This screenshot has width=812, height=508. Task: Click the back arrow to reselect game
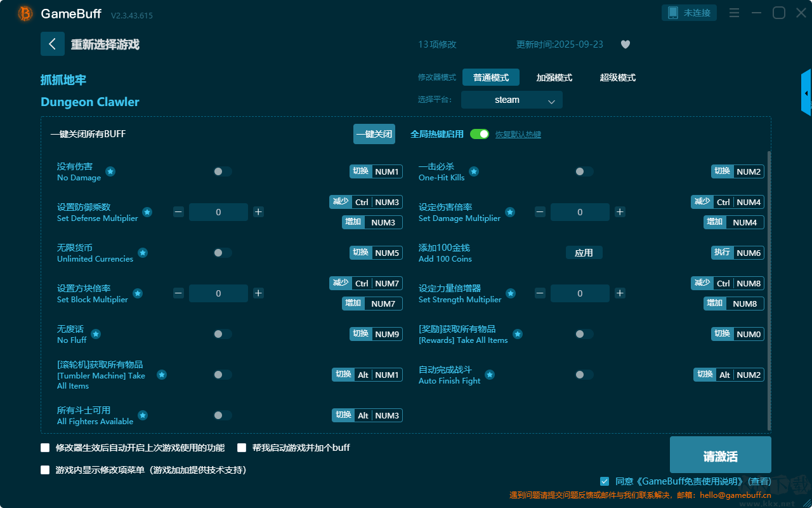click(x=53, y=44)
